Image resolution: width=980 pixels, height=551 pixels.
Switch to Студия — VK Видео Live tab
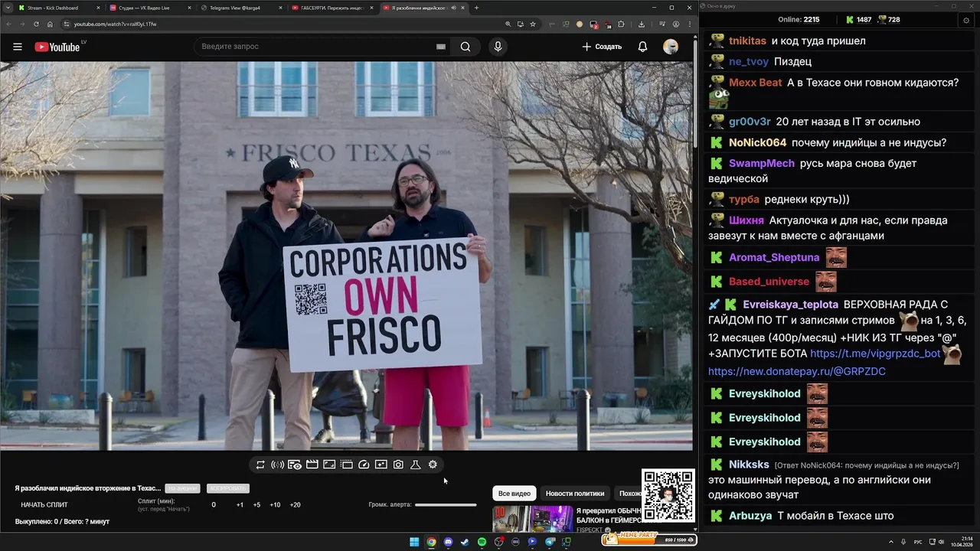(150, 8)
